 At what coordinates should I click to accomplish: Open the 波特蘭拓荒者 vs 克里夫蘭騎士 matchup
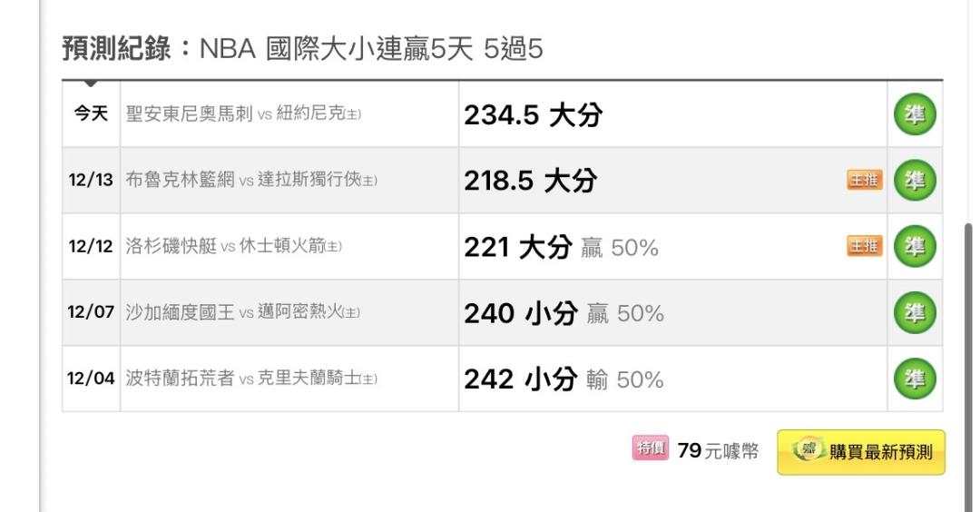(250, 379)
